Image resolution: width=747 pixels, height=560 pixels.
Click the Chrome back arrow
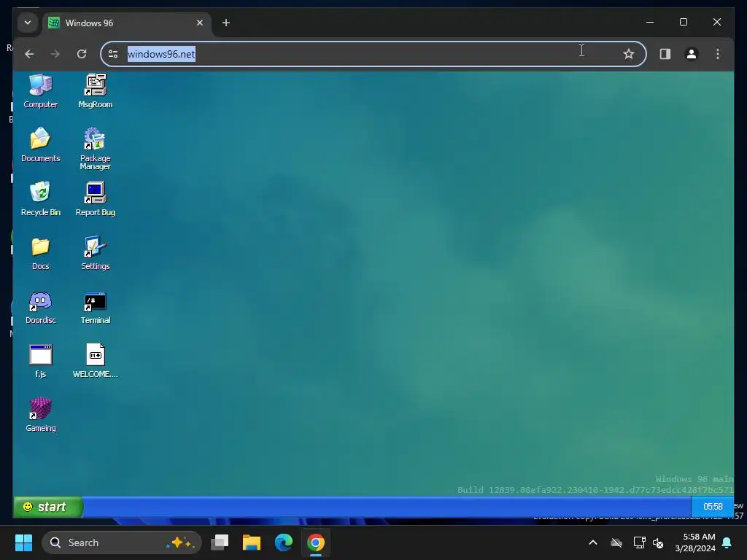(29, 54)
